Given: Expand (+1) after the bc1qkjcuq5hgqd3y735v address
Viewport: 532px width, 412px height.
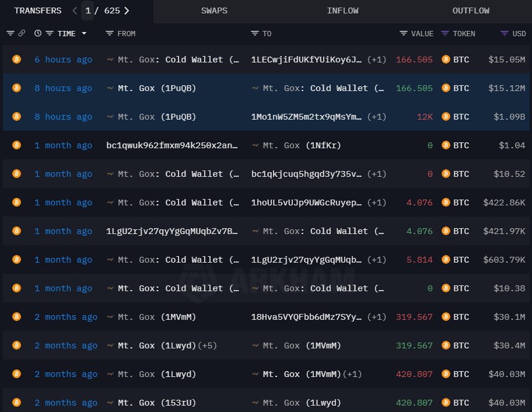Looking at the screenshot, I should [x=377, y=174].
